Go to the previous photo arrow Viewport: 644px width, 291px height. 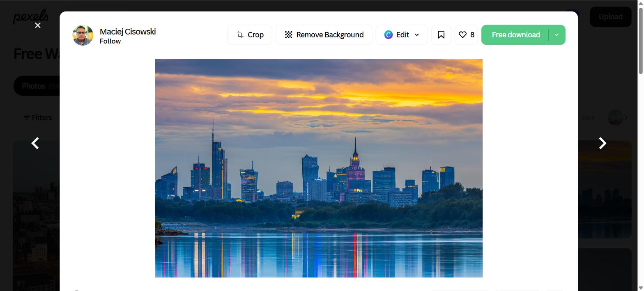35,143
